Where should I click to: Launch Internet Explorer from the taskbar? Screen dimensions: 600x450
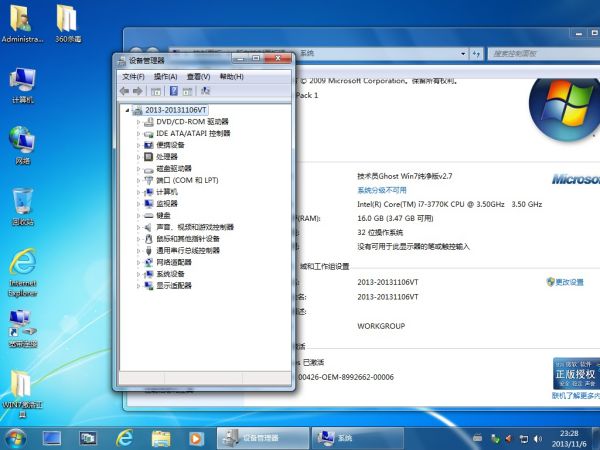coord(125,438)
